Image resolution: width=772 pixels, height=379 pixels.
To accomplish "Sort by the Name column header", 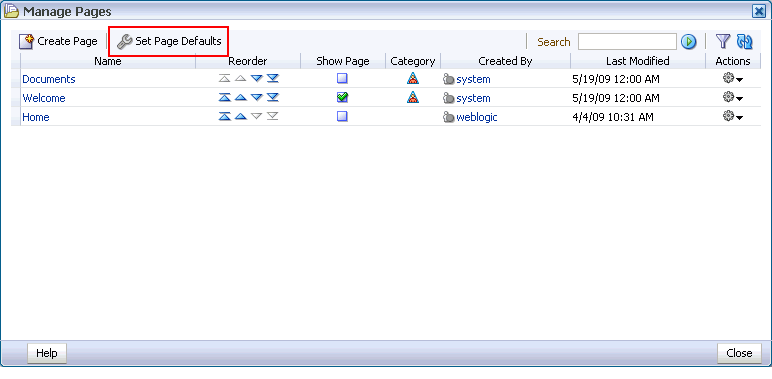I will pos(108,61).
